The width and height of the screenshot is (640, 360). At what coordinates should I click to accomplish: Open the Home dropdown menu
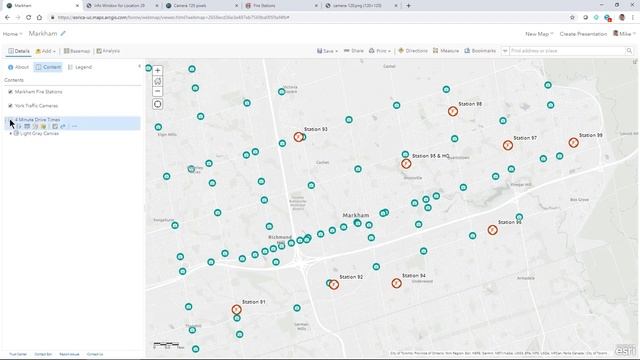point(12,34)
